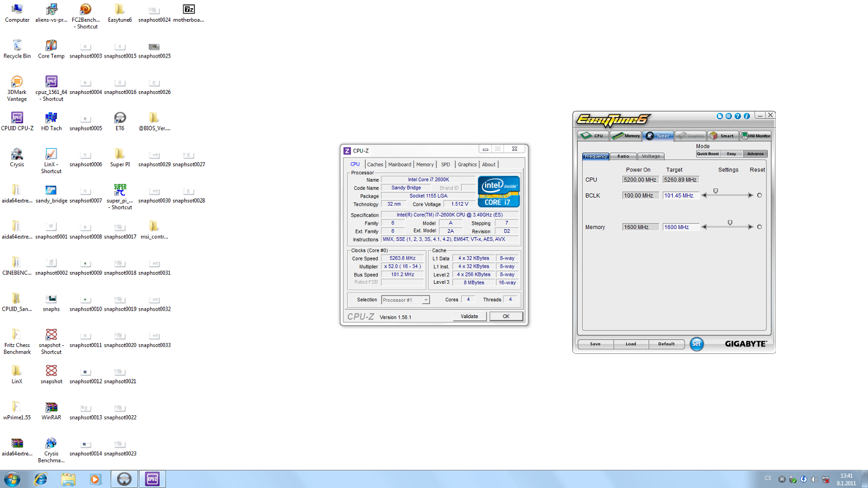This screenshot has width=868, height=488.
Task: Open the Crysis desktop icon
Action: click(x=17, y=158)
